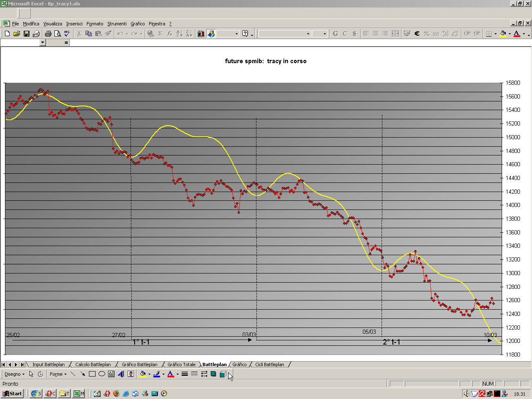Sort ascending with the A-Z icon
The image size is (532, 399).
pos(179,34)
